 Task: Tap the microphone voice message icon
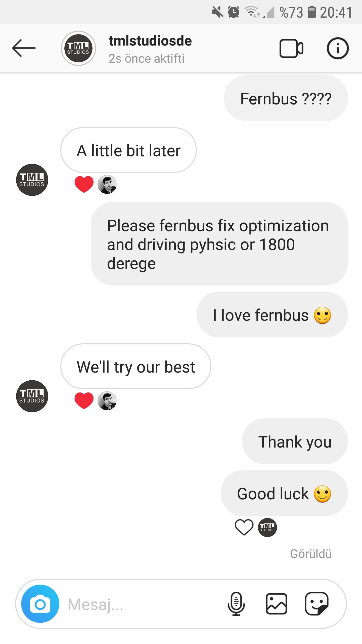click(x=236, y=604)
